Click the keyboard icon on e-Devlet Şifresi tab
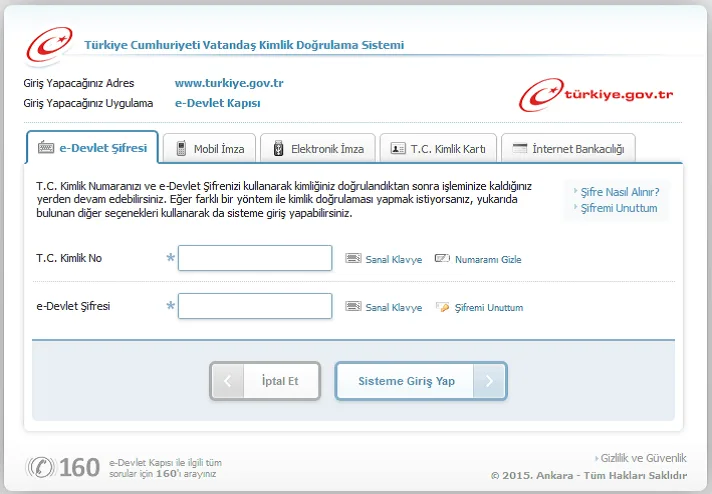This screenshot has width=712, height=494. point(46,148)
